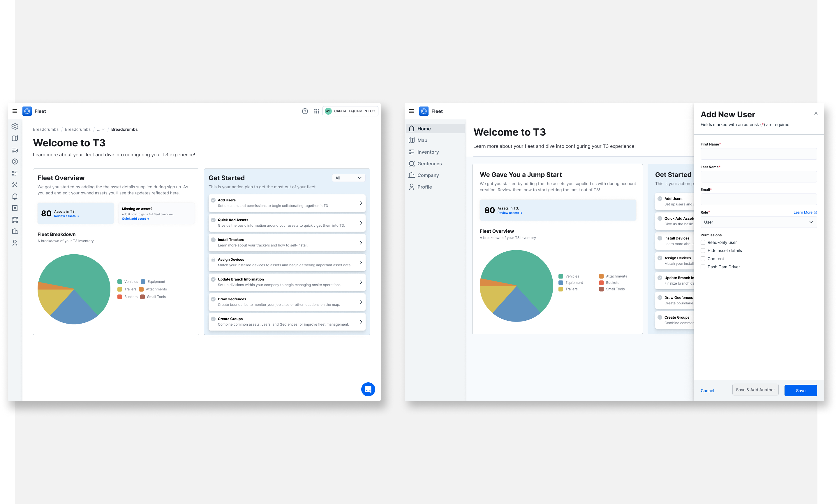
Task: Click the green Vehicles legend swatch
Action: (x=120, y=282)
